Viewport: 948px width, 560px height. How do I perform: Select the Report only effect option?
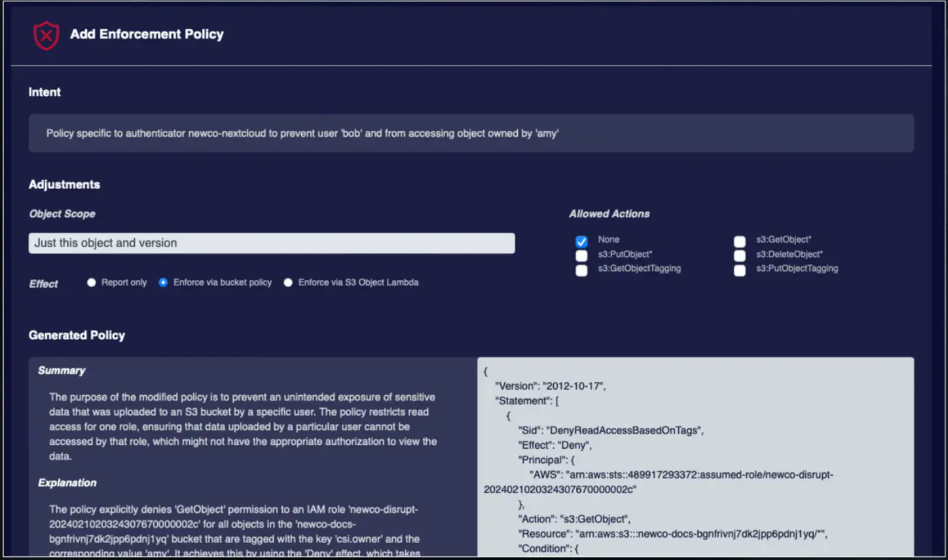tap(92, 283)
